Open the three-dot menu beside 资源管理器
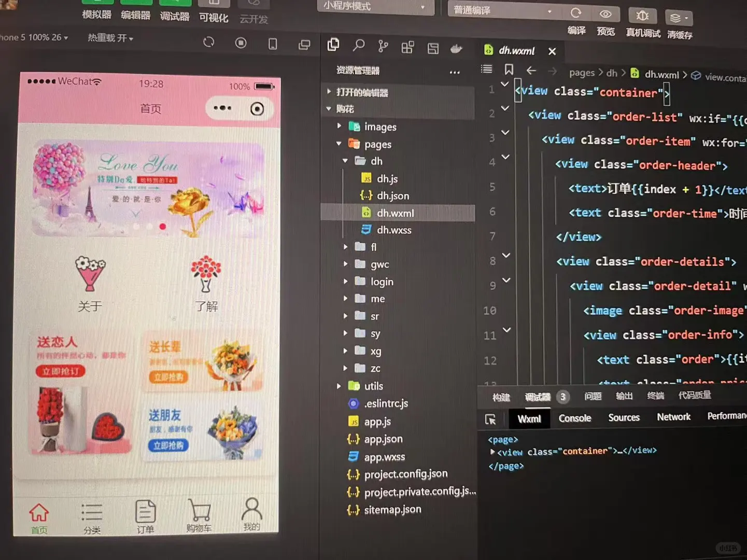The width and height of the screenshot is (747, 560). (455, 73)
